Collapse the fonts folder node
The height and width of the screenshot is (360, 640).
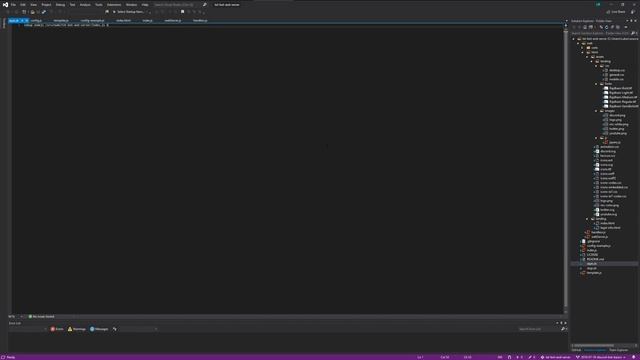(596, 84)
